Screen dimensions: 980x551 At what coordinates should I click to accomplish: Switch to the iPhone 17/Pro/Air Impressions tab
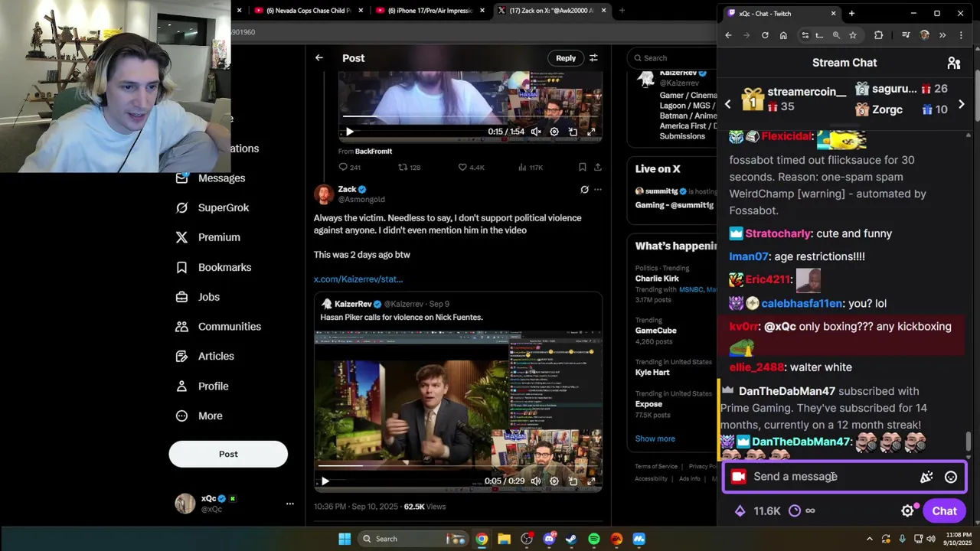tap(430, 11)
